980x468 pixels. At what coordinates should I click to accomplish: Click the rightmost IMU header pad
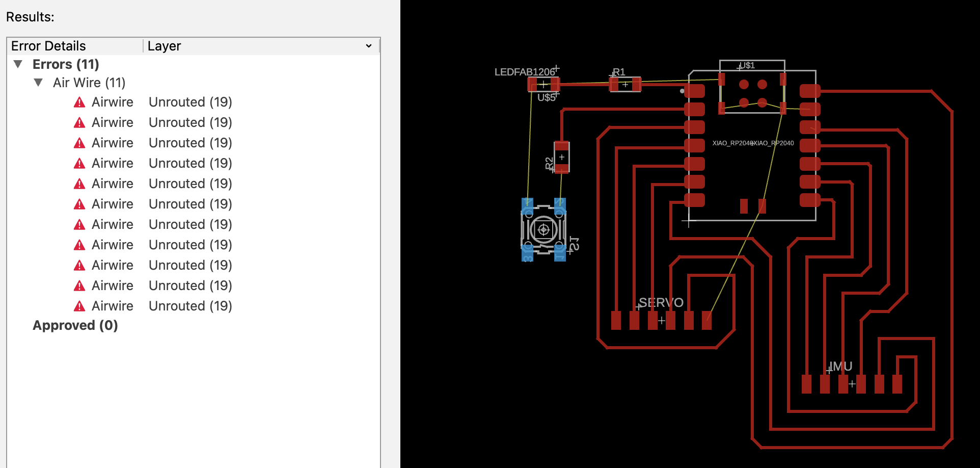point(897,384)
